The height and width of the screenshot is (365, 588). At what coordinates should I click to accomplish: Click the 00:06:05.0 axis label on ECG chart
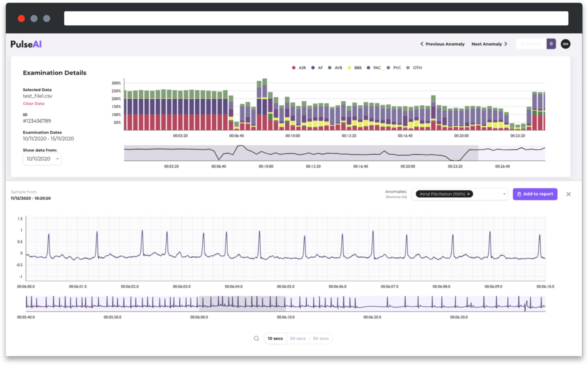285,286
